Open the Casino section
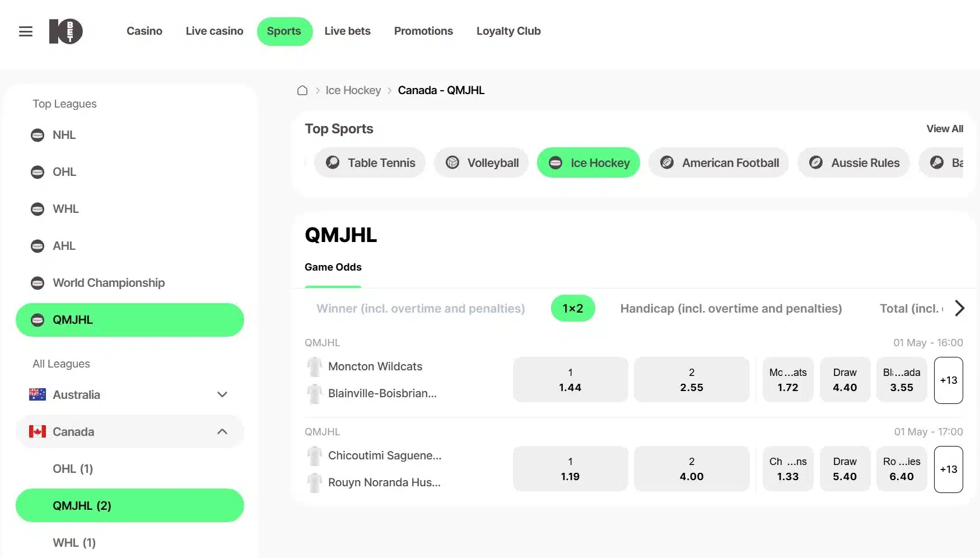This screenshot has height=558, width=980. coord(144,31)
